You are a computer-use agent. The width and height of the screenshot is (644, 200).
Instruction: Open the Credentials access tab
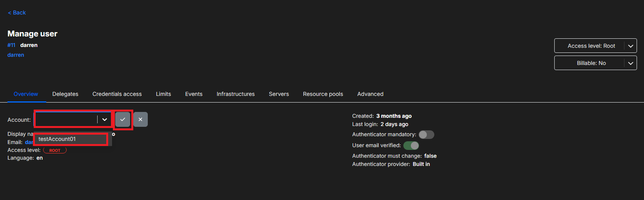pyautogui.click(x=117, y=94)
